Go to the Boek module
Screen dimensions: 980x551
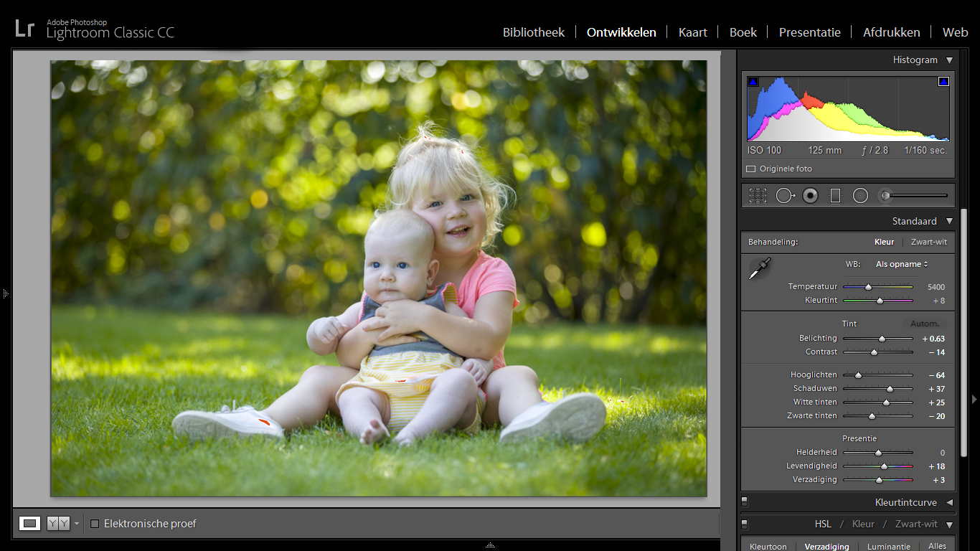pyautogui.click(x=743, y=32)
